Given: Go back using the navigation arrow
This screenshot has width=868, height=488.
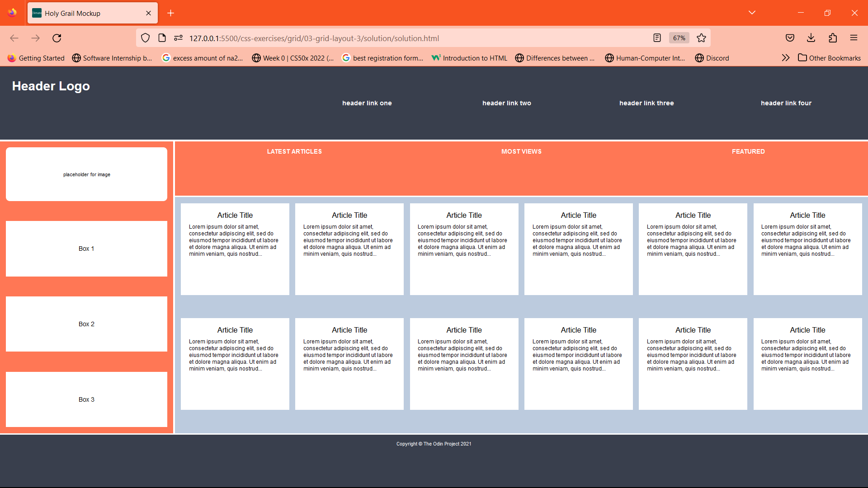Looking at the screenshot, I should (x=14, y=38).
